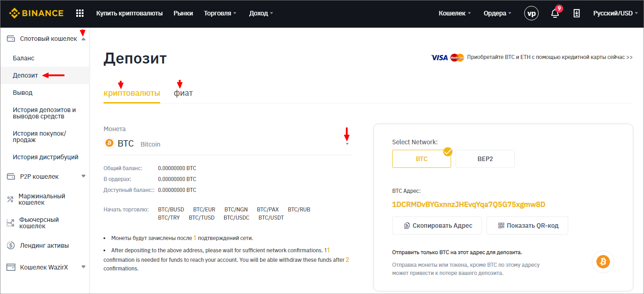Select the BEP2 network option
The width and height of the screenshot is (644, 294).
[x=485, y=159]
